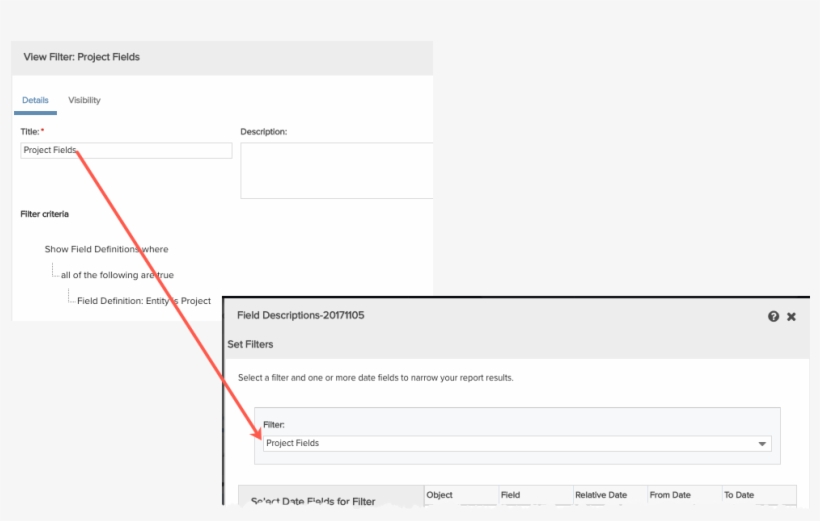820x521 pixels.
Task: Click the Select Date Fields for Filter panel
Action: 313,501
